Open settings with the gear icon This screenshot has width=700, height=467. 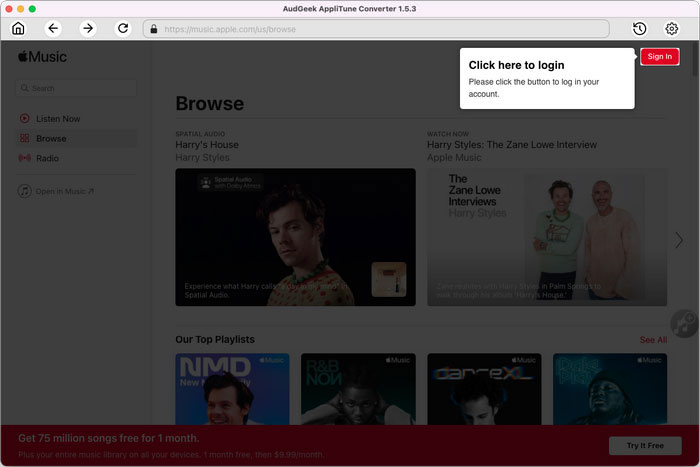671,29
